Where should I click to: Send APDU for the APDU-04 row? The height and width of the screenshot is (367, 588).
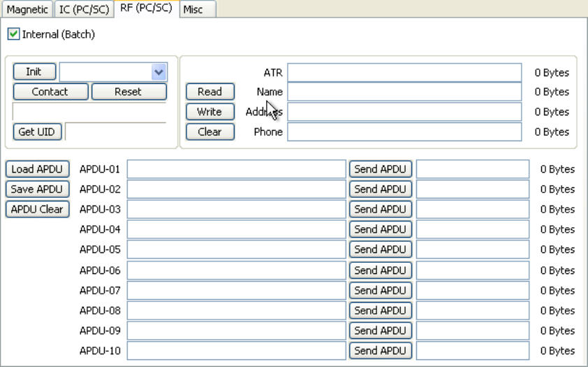point(381,229)
